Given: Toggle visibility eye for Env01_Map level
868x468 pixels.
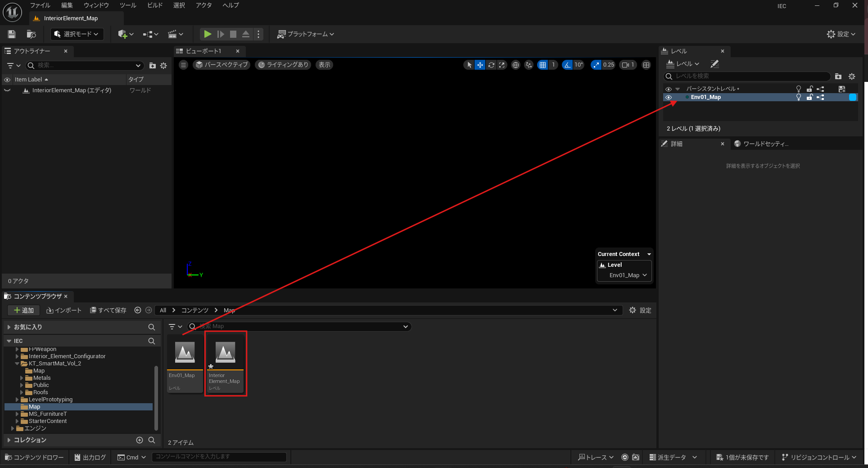Looking at the screenshot, I should point(669,97).
